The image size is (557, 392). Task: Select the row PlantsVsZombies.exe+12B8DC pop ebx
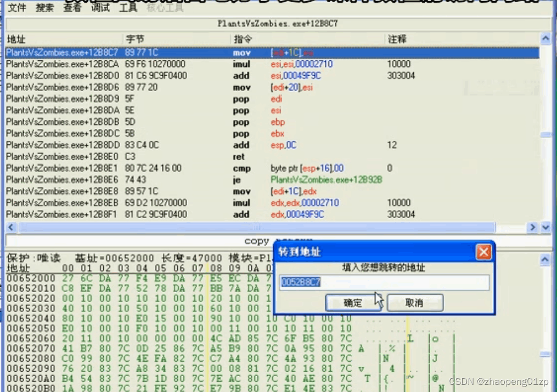pyautogui.click(x=272, y=133)
